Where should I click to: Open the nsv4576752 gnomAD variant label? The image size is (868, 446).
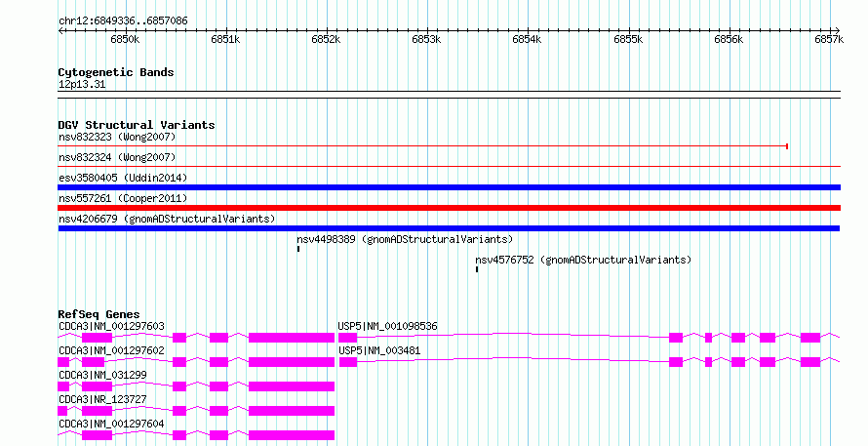[583, 260]
